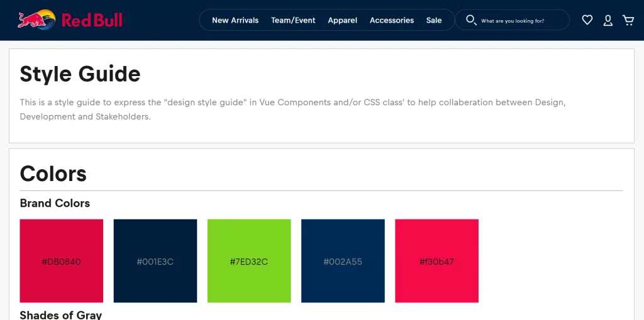Go to the Accessories navigation item

(391, 20)
